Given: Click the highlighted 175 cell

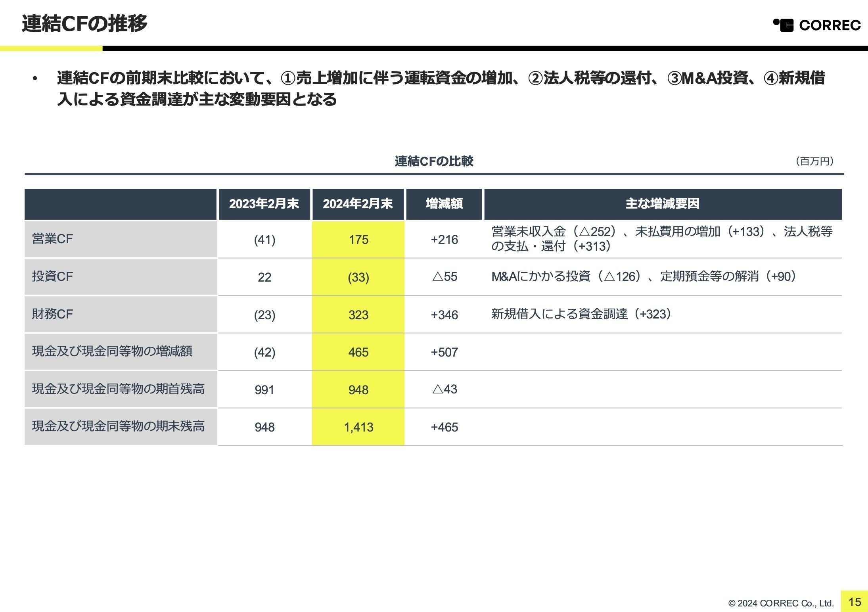Looking at the screenshot, I should point(358,240).
